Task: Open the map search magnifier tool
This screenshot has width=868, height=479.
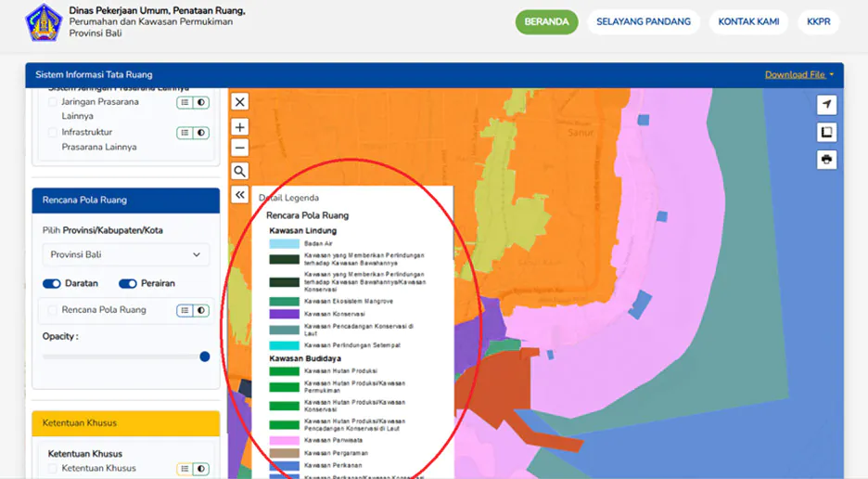Action: [239, 172]
